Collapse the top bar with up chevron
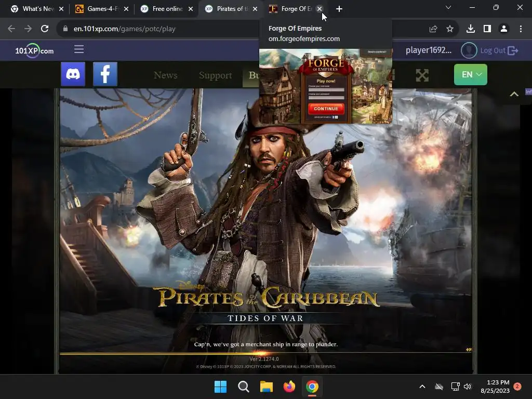532x399 pixels. [514, 95]
